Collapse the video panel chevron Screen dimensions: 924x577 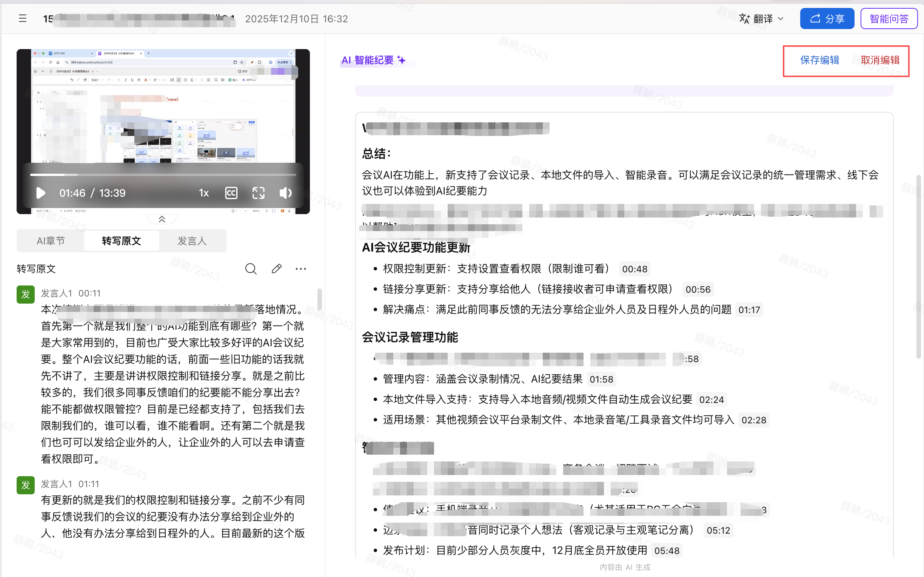click(x=162, y=219)
